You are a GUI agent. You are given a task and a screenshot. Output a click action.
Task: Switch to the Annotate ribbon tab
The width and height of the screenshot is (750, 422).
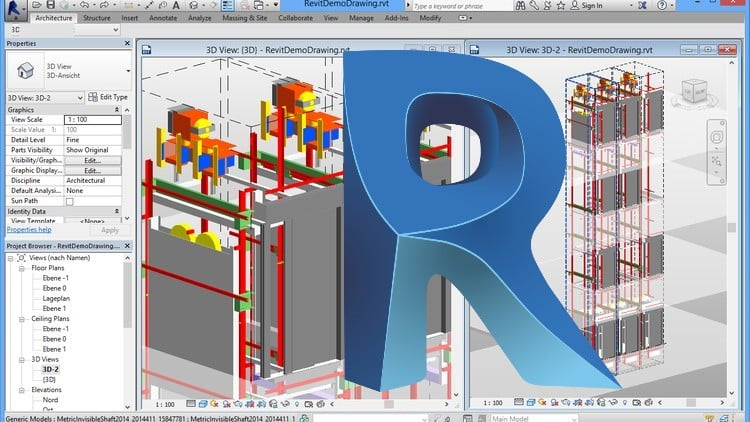coord(163,18)
